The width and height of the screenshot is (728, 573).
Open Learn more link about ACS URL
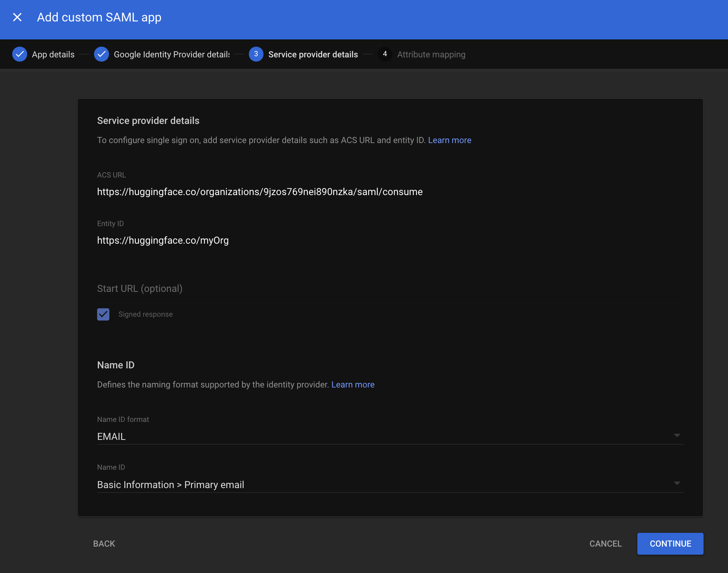pyautogui.click(x=449, y=140)
